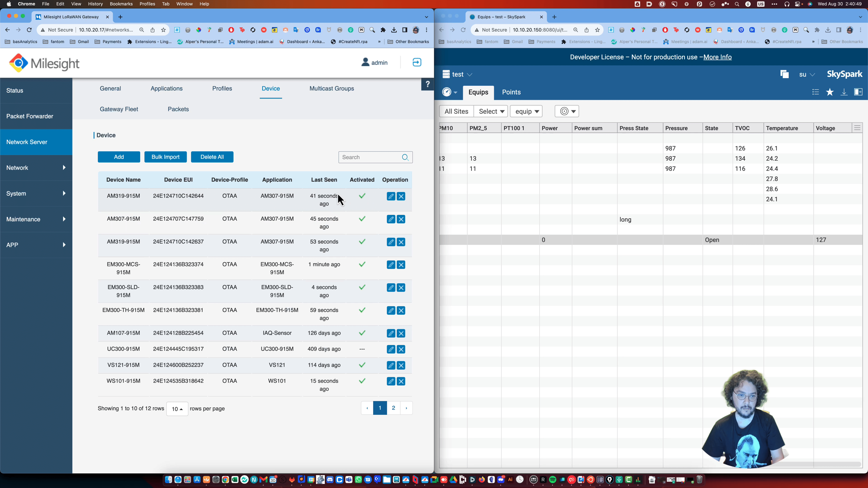Click SkySpark download export icon

(844, 92)
